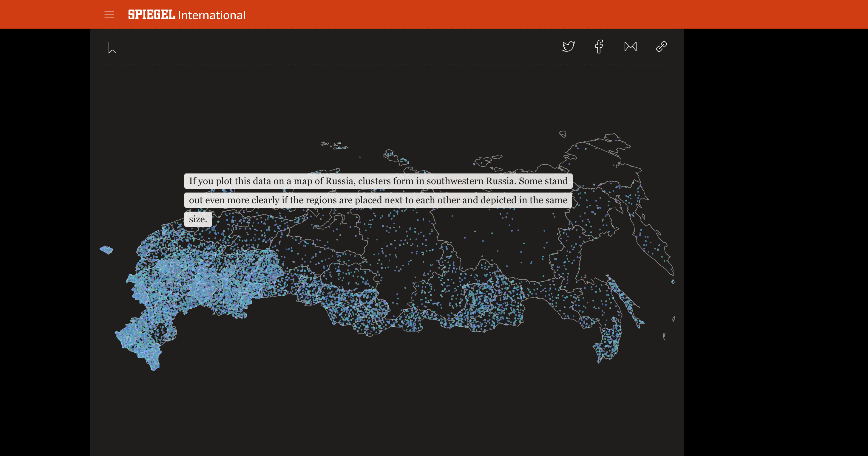Open the International section link
This screenshot has height=456, width=868.
coord(211,15)
